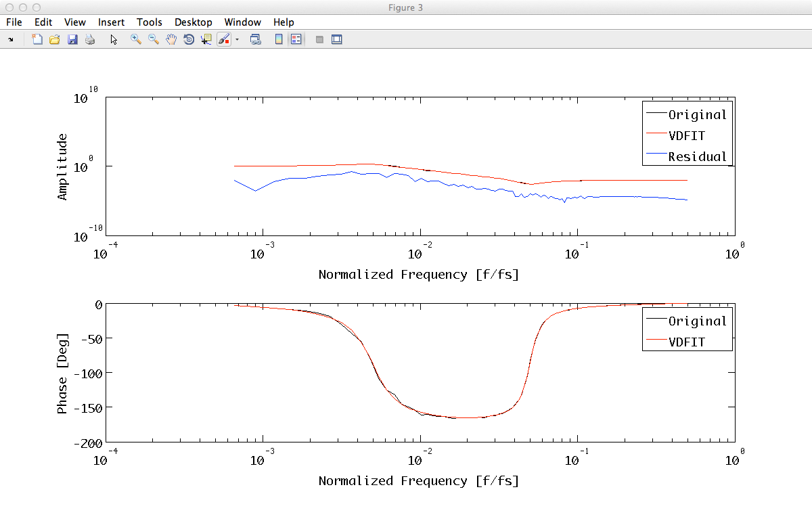This screenshot has width=812, height=523.
Task: Print the figure using the printer icon
Action: [x=90, y=40]
